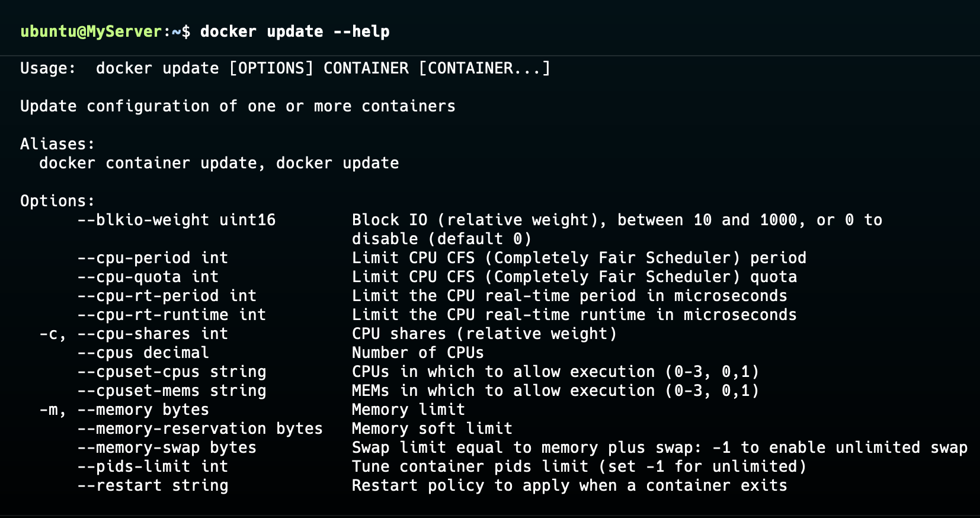Screen dimensions: 980x518
Task: Click the typed 'docker update --help' command
Action: click(x=294, y=31)
